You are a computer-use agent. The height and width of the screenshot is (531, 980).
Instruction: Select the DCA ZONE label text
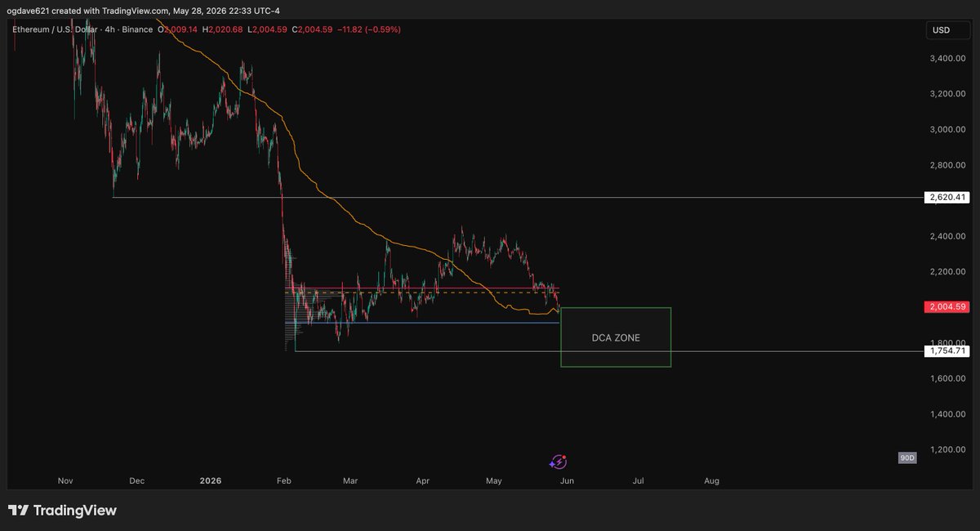pyautogui.click(x=616, y=337)
